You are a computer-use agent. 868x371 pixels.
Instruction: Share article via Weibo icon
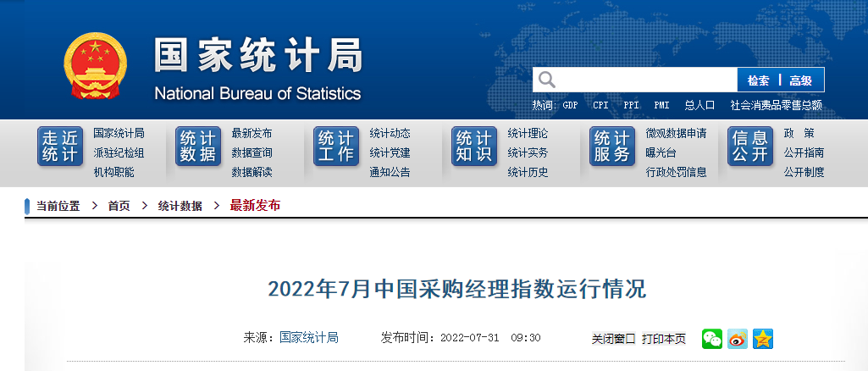pos(738,339)
